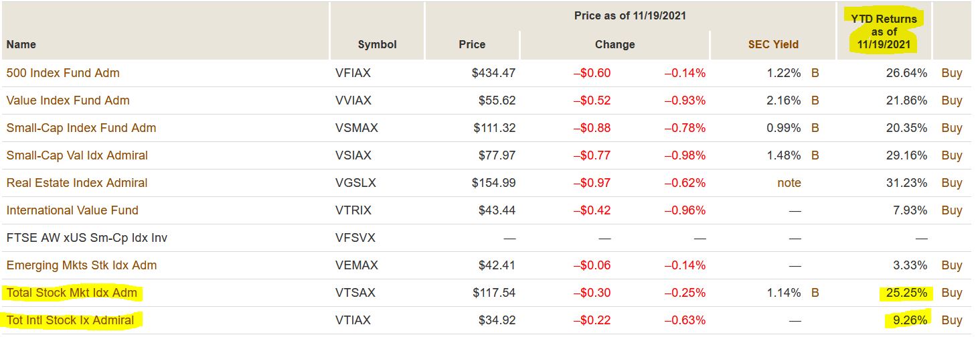Open Tot Intl Stock Ix Admiral link

click(x=70, y=320)
